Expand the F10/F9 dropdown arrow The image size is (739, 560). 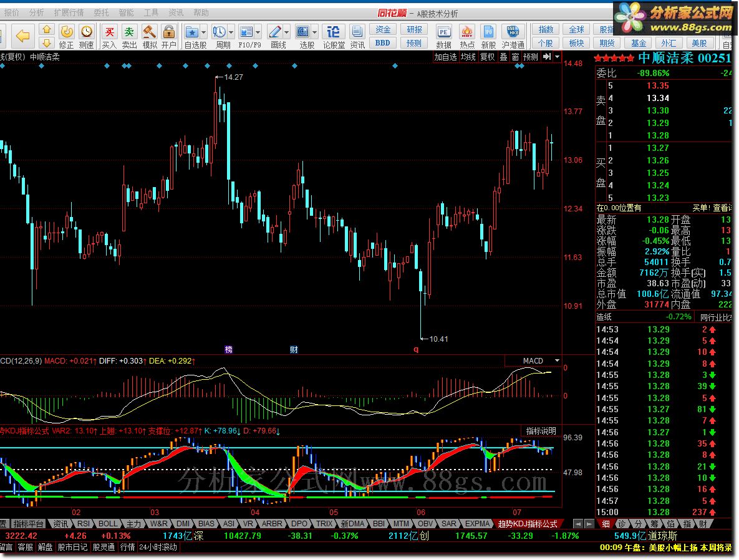[x=258, y=32]
